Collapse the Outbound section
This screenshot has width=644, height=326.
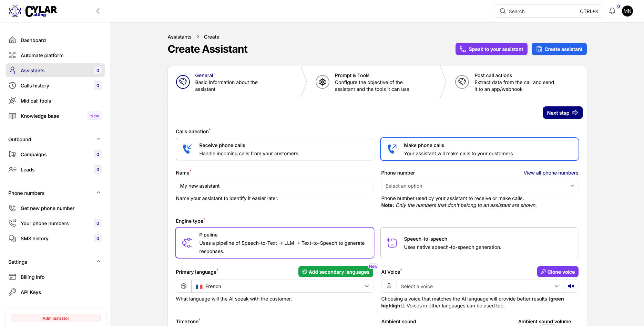point(99,139)
